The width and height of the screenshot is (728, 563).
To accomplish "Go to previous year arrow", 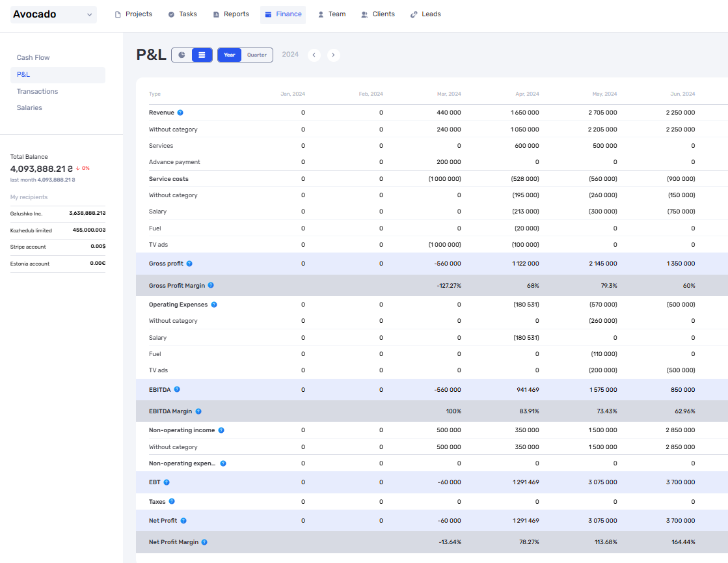I will click(314, 55).
